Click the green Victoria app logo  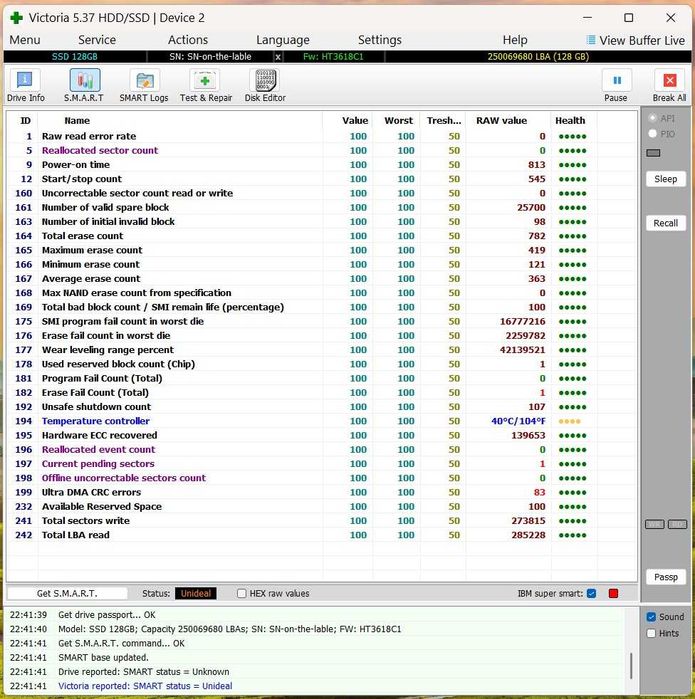coord(16,18)
